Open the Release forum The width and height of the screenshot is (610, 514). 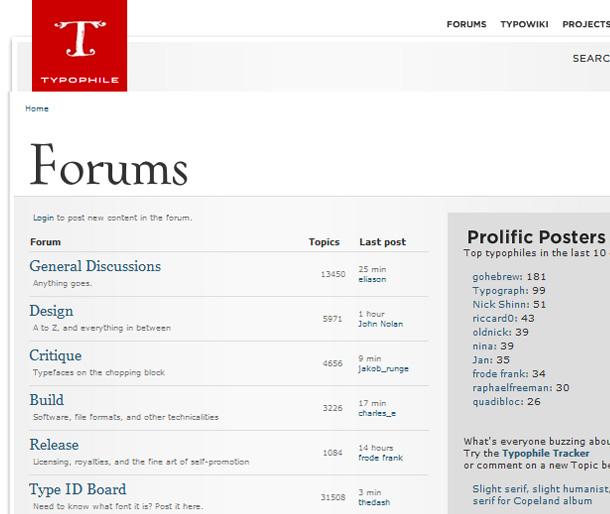(x=54, y=445)
